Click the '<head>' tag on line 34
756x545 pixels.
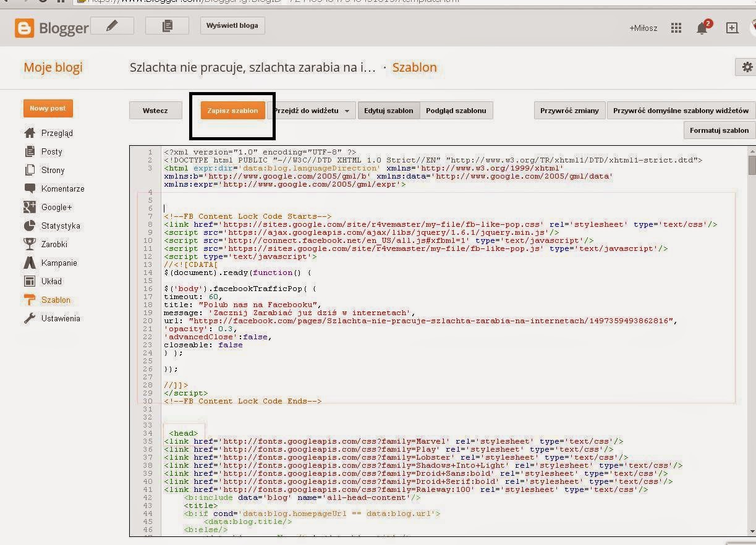click(x=184, y=433)
